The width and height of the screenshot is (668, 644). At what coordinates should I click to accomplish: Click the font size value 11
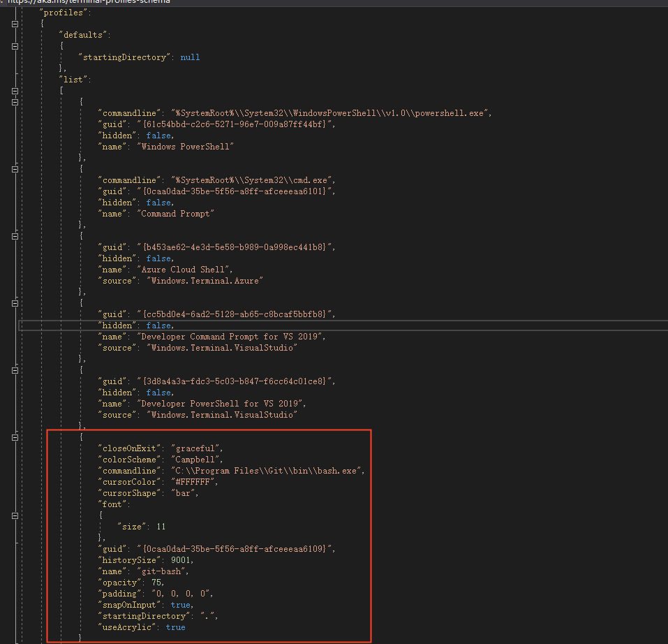(161, 527)
